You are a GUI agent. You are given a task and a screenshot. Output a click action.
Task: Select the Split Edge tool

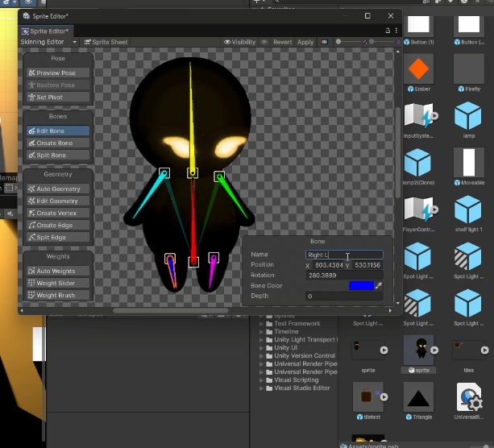coord(58,237)
